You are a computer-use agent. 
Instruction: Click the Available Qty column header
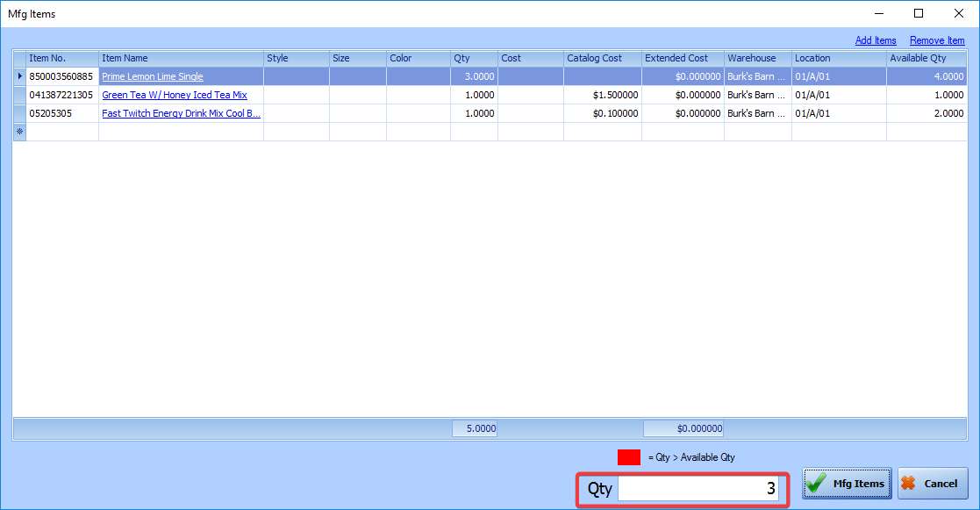[926, 58]
